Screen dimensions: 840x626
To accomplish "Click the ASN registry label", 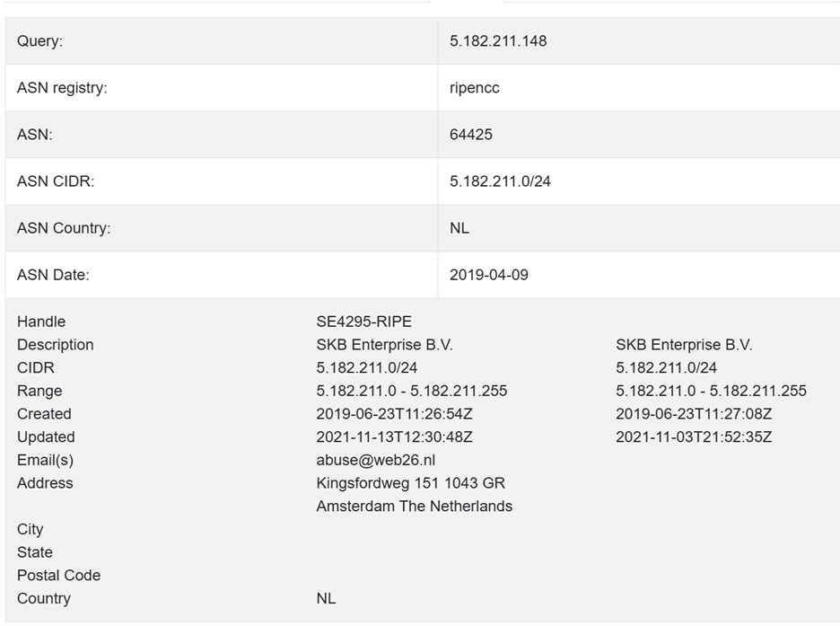I will point(62,88).
